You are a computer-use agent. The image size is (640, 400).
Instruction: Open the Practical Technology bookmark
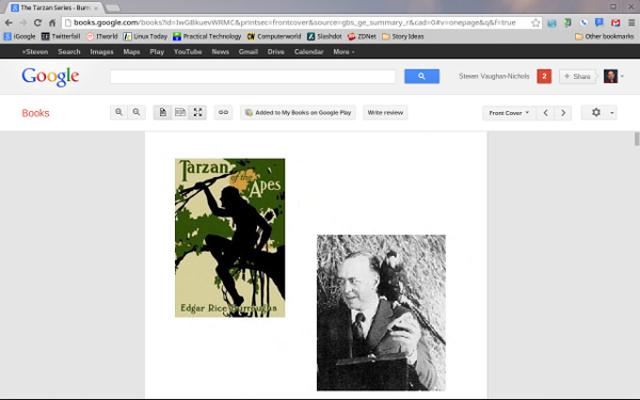tap(207, 37)
